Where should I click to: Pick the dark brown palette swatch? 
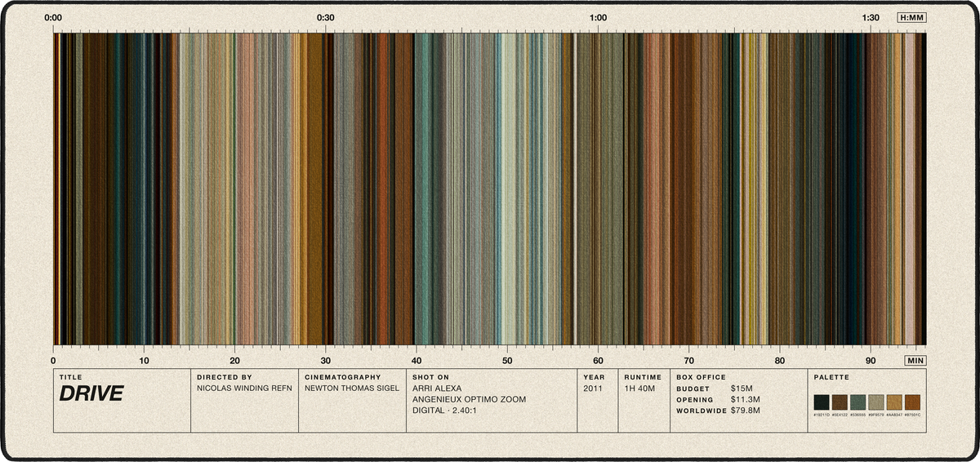840,402
